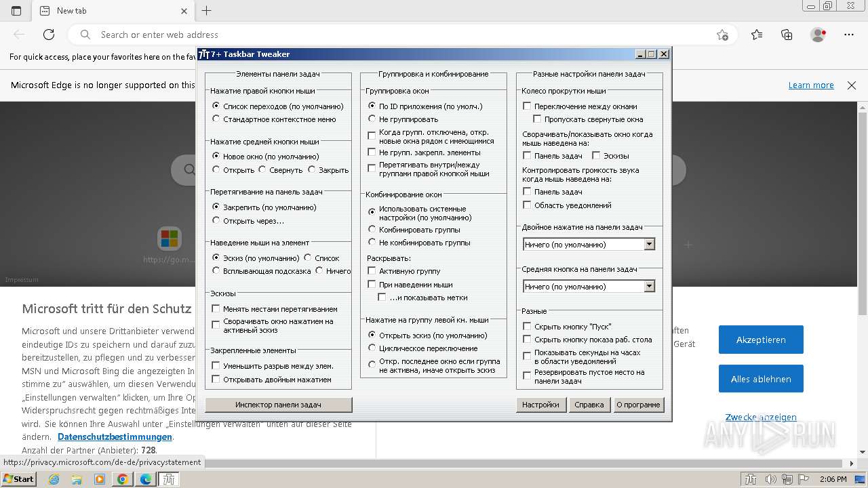868x488 pixels.
Task: Enable Менять местами перетягиванием checkbox
Action: coord(275,309)
